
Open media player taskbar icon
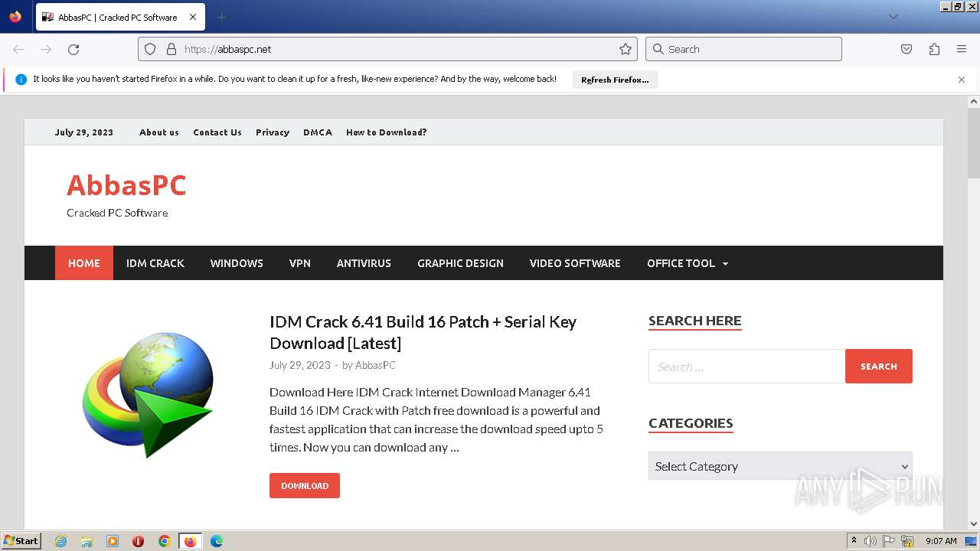point(113,541)
